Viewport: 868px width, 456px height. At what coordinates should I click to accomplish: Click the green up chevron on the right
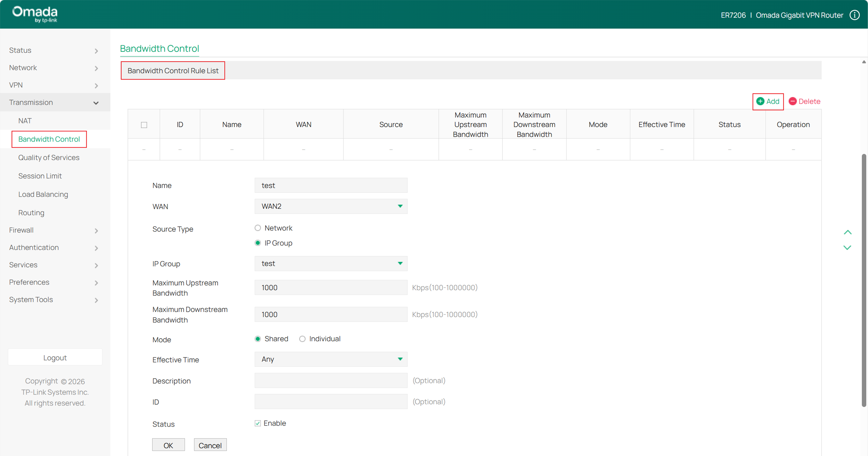click(848, 232)
